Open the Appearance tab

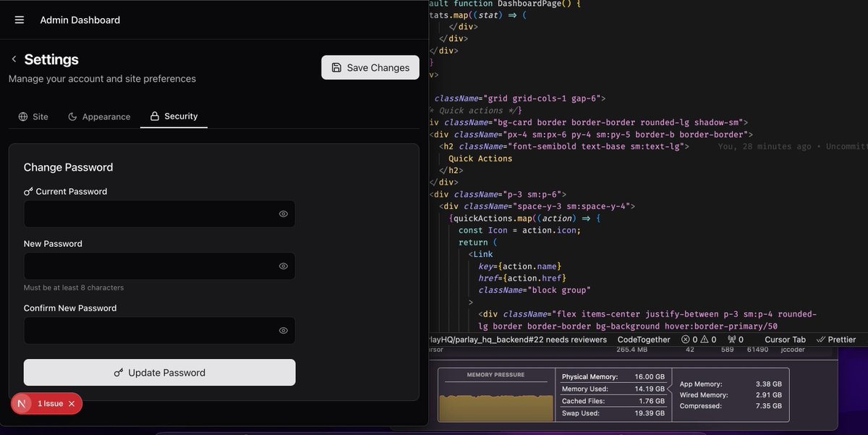pyautogui.click(x=99, y=117)
